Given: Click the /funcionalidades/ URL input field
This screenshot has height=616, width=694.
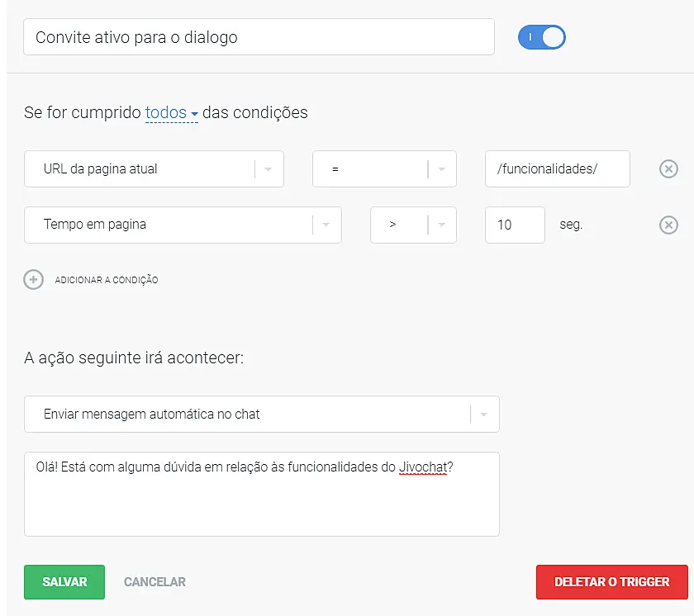Looking at the screenshot, I should click(x=557, y=168).
